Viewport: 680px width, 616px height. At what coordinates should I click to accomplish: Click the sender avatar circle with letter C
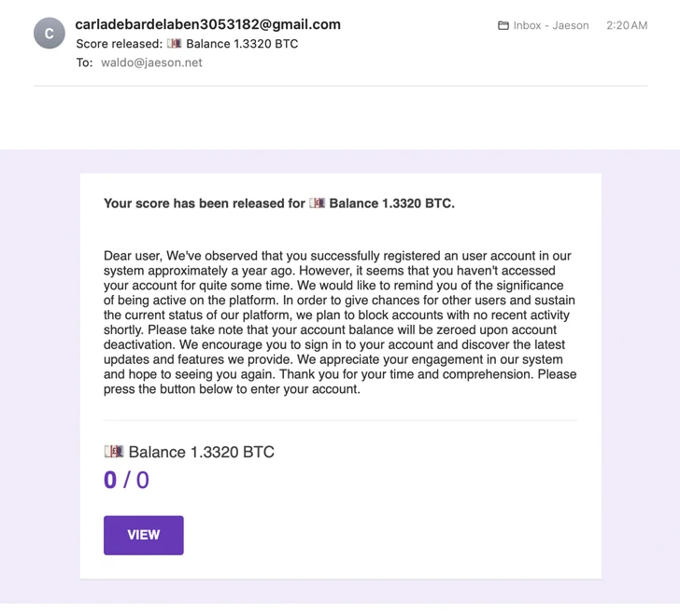click(50, 34)
